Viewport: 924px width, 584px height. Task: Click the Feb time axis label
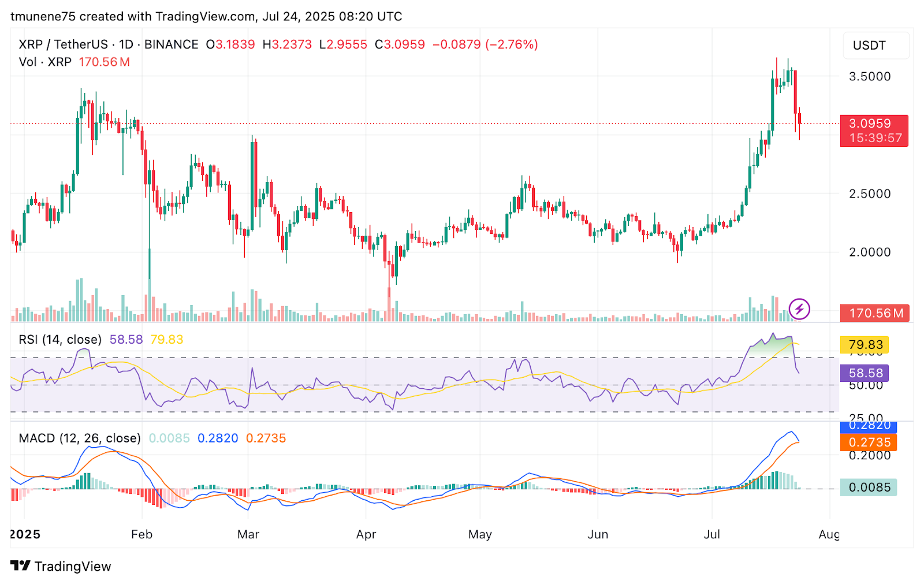(141, 534)
